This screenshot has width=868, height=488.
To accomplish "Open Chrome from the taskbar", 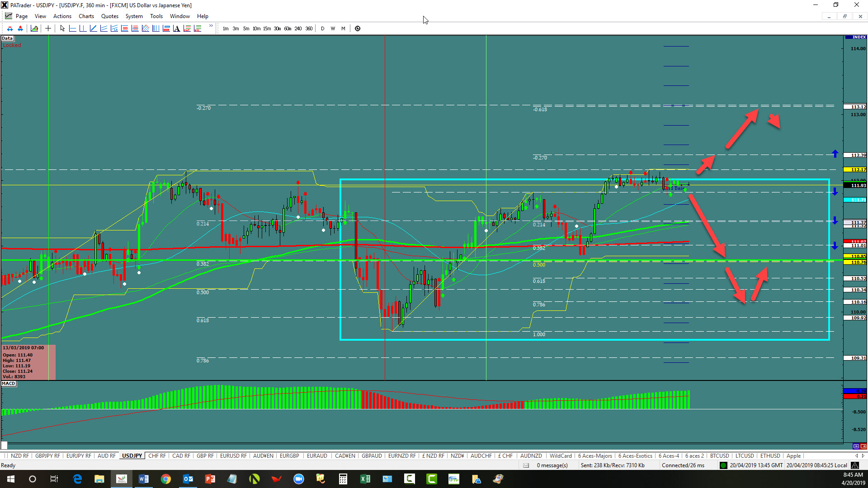I will point(166,479).
